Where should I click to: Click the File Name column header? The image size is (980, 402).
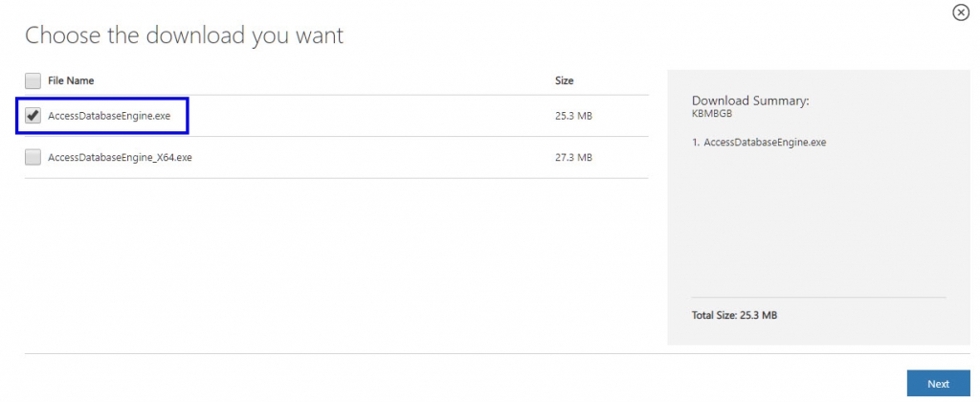[71, 80]
